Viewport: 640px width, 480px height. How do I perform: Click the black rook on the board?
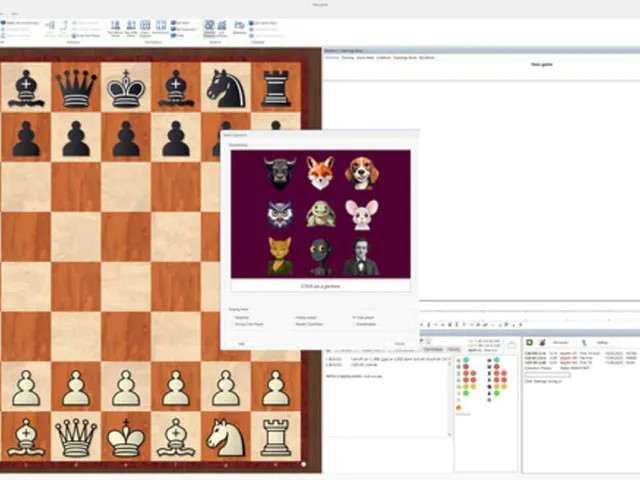coord(276,89)
